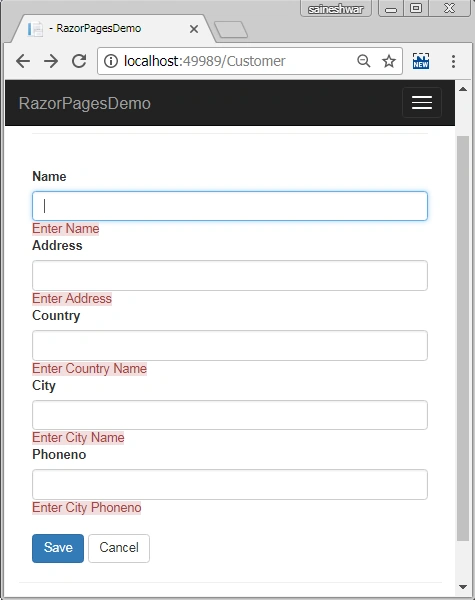Open the NEW extension icon

(x=421, y=61)
